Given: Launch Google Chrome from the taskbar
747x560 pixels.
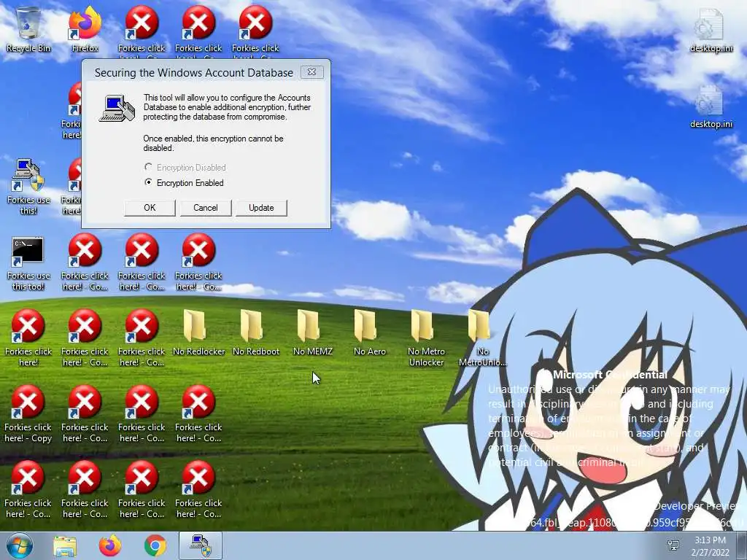Looking at the screenshot, I should 155,546.
